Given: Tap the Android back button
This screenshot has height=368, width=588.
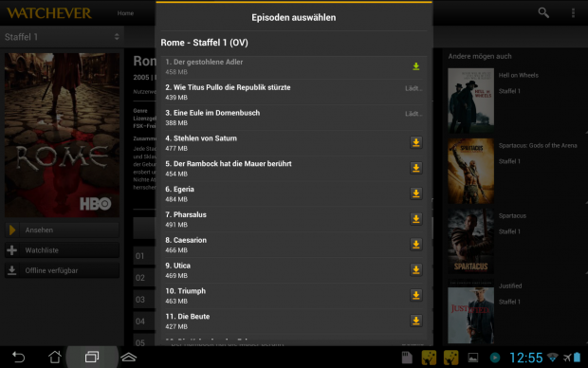Looking at the screenshot, I should coord(18,357).
